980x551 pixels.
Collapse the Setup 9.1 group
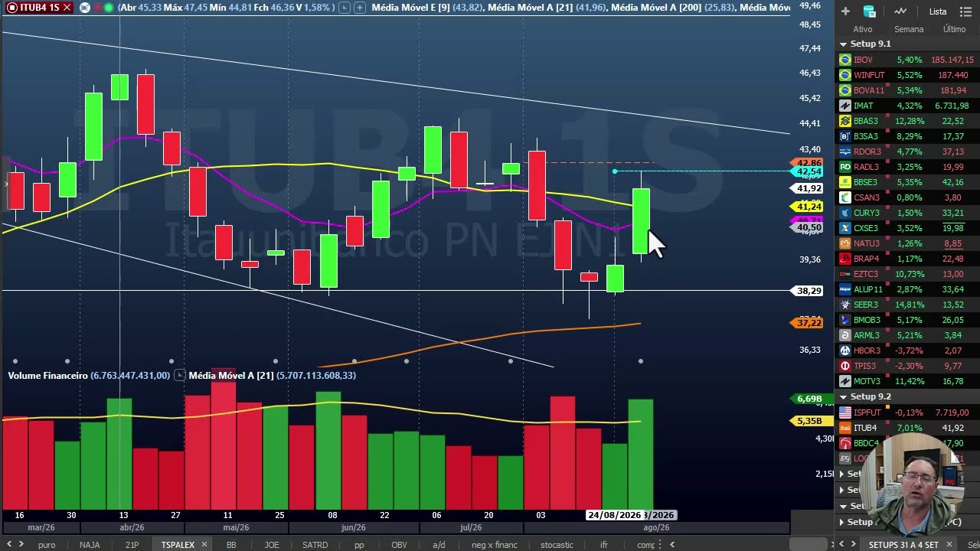click(x=843, y=44)
